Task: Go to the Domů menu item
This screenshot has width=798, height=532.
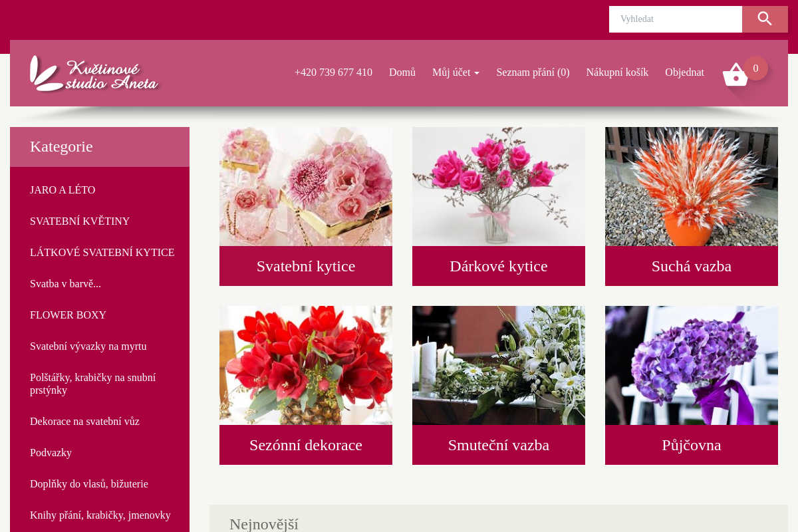Action: tap(402, 72)
